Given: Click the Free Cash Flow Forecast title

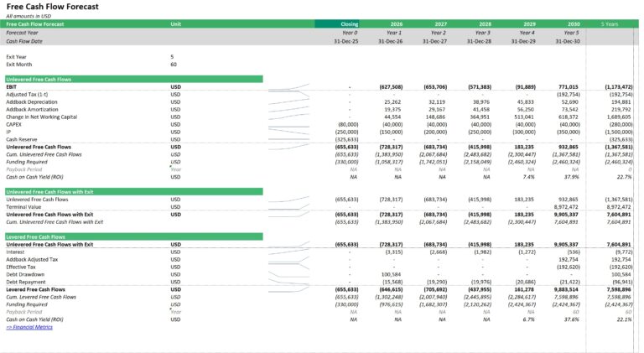Looking at the screenshot, I should pyautogui.click(x=52, y=7).
